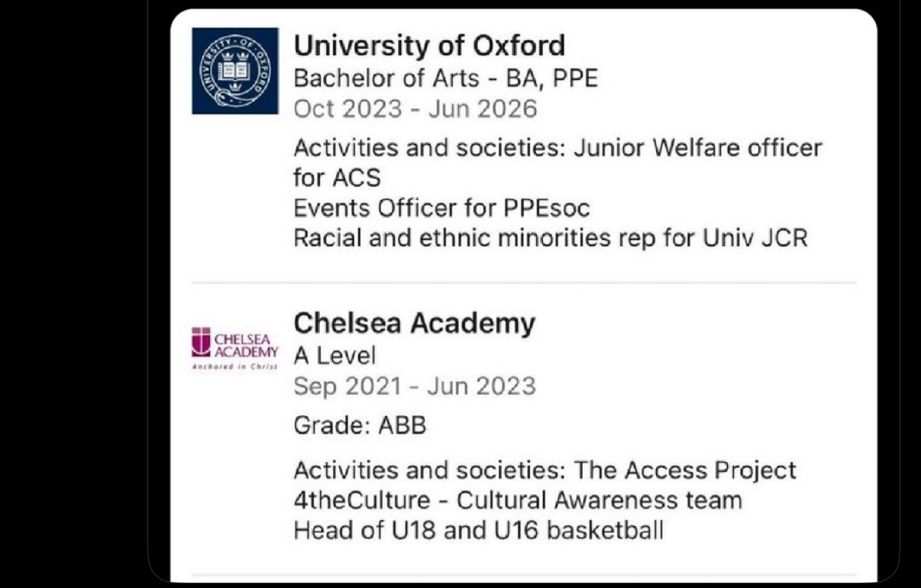Open the Chelsea Academy heading
This screenshot has height=588, width=921.
click(414, 323)
